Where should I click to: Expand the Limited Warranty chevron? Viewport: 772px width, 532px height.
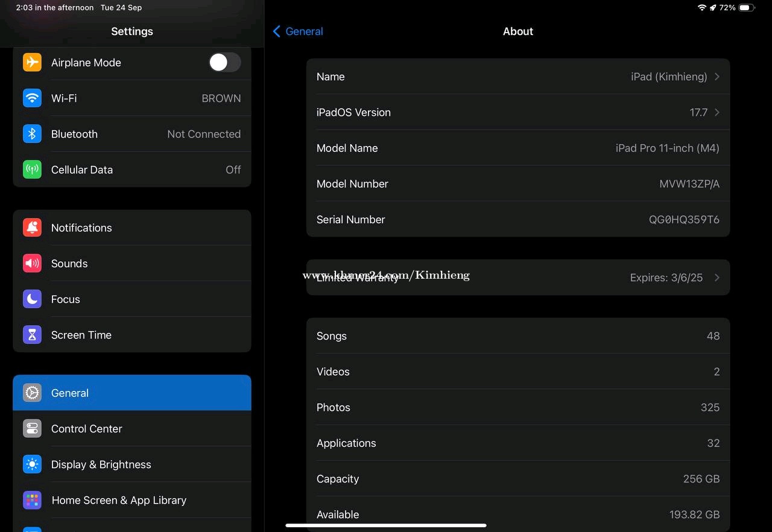pos(717,277)
